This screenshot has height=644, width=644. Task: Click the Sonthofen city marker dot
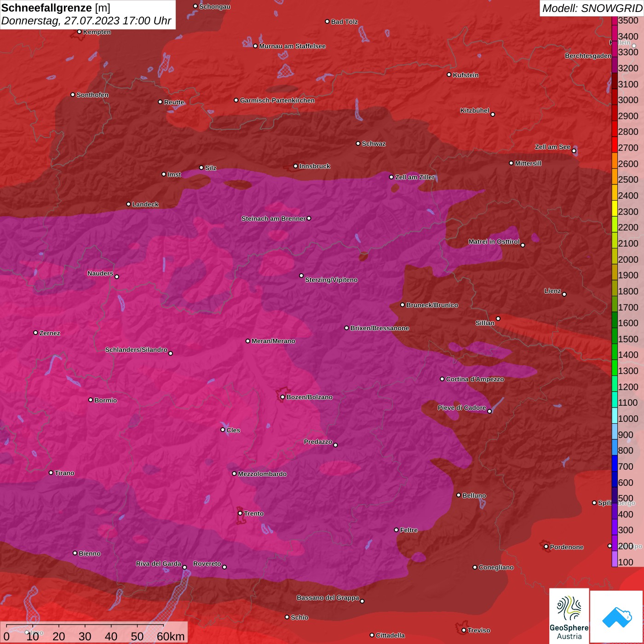tap(73, 95)
